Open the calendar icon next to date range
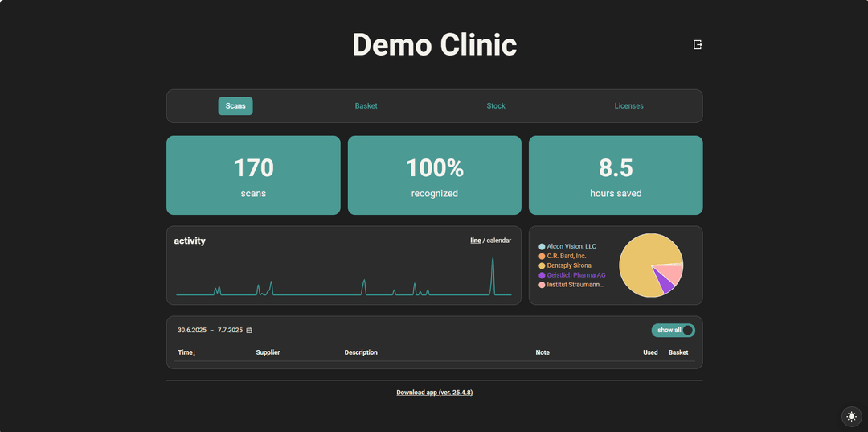 click(x=249, y=330)
